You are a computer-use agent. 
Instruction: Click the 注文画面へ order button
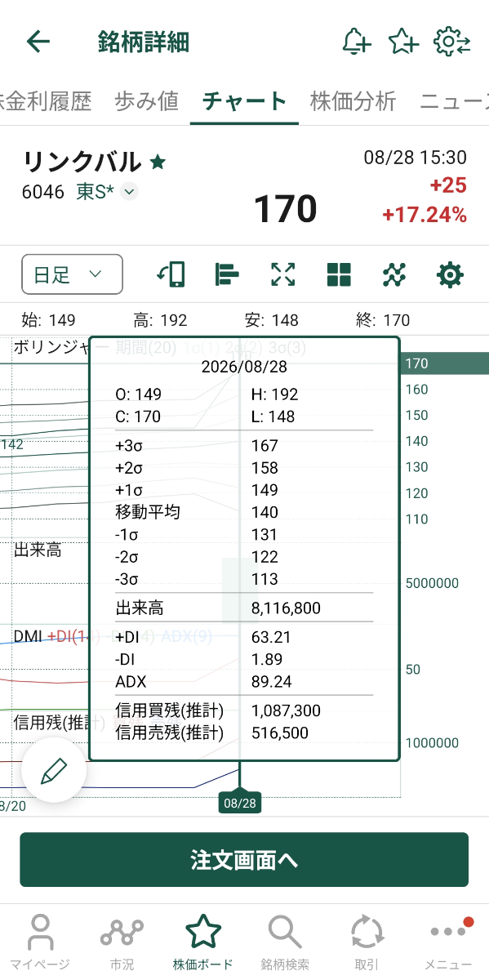[244, 860]
